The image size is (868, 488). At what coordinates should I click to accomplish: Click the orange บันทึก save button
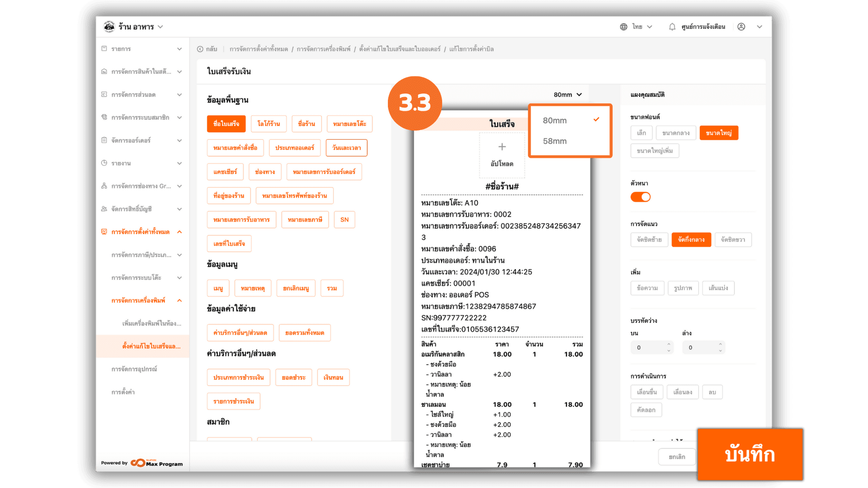pos(750,454)
